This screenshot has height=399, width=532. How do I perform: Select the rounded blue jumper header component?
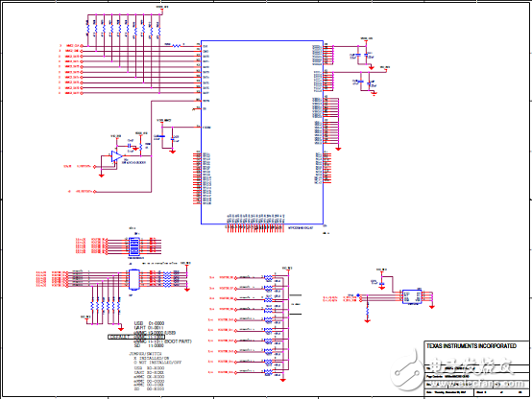tap(134, 280)
